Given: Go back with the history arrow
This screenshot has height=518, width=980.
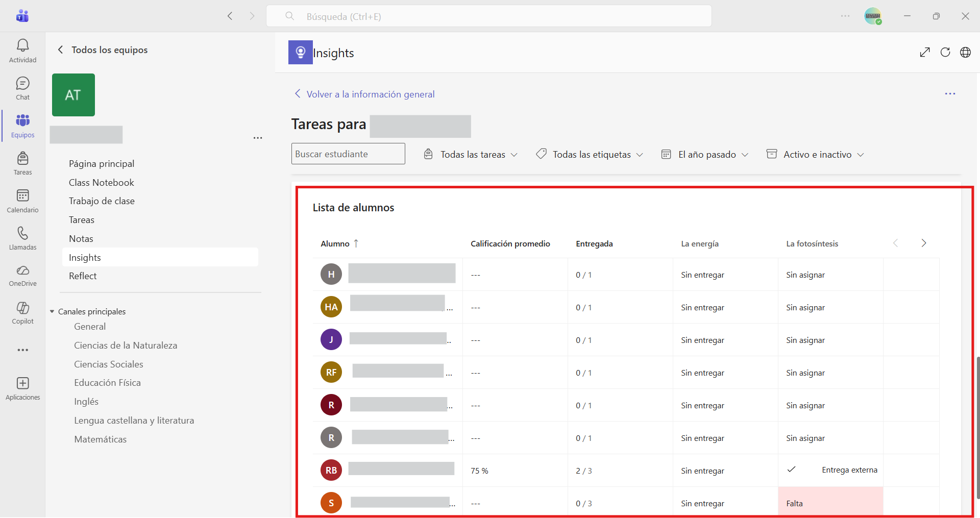Looking at the screenshot, I should (230, 16).
